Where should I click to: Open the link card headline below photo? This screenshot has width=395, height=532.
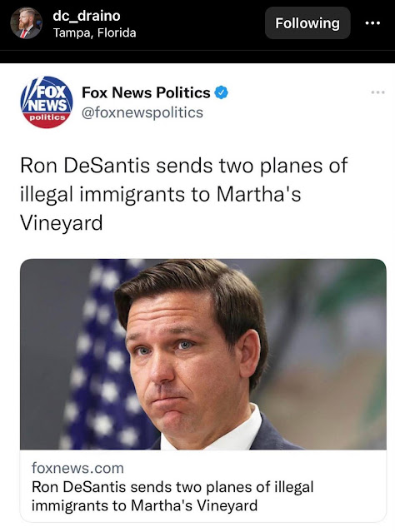172,496
